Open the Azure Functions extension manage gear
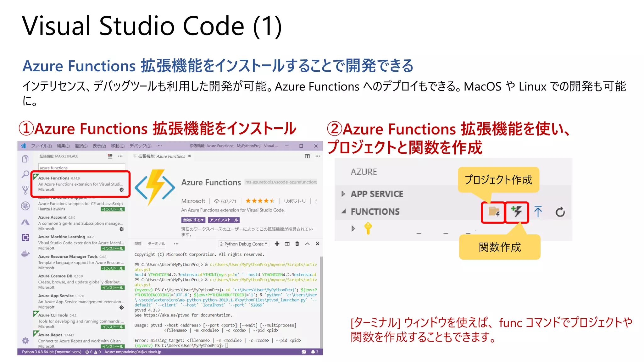The image size is (644, 362). coord(122,190)
